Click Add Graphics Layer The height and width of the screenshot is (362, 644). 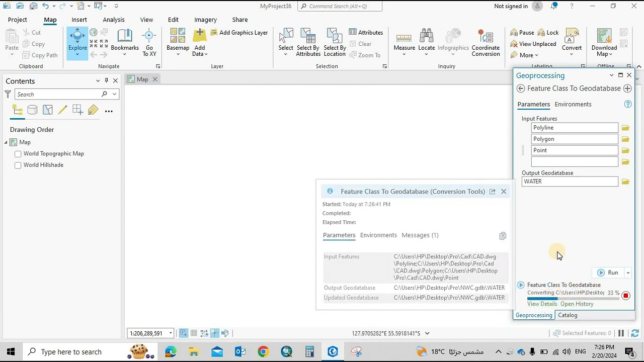(x=239, y=33)
